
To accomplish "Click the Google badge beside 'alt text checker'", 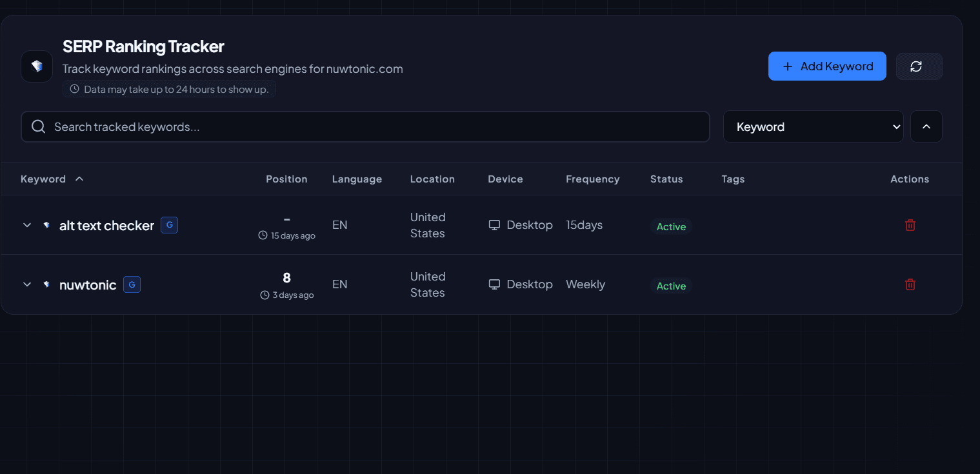I will [169, 225].
